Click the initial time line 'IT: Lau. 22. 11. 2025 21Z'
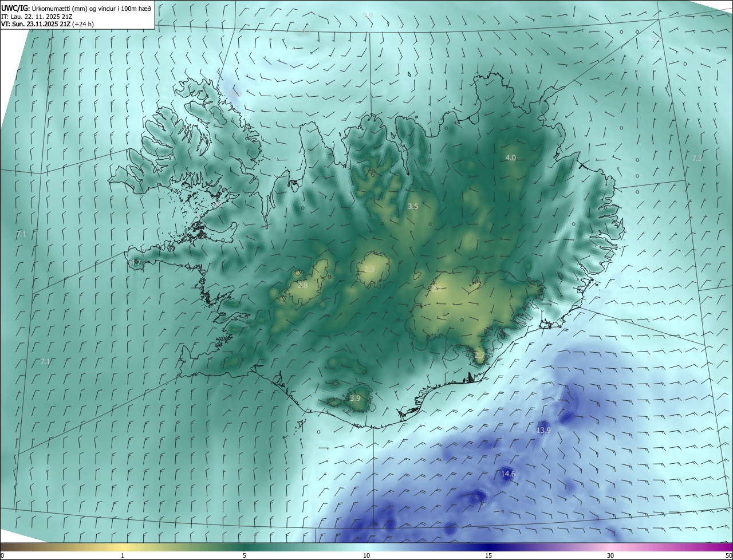733x560 pixels. [x=37, y=17]
